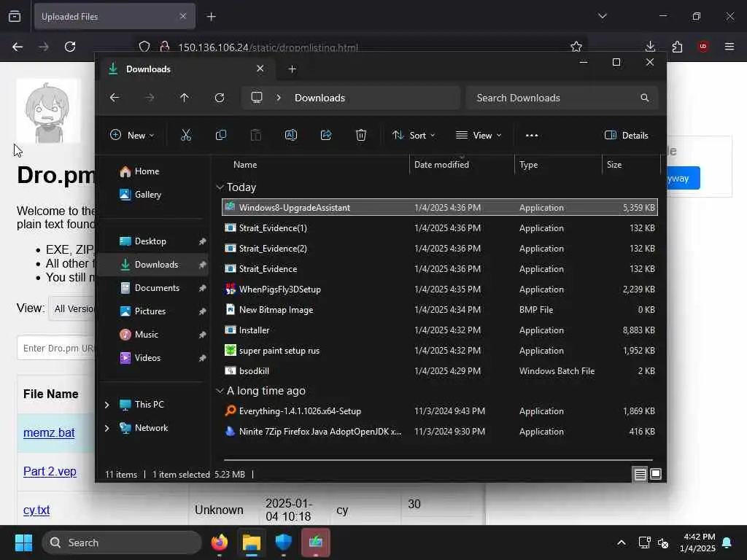Open a new Explorer tab with plus button
The image size is (747, 560).
tap(292, 69)
